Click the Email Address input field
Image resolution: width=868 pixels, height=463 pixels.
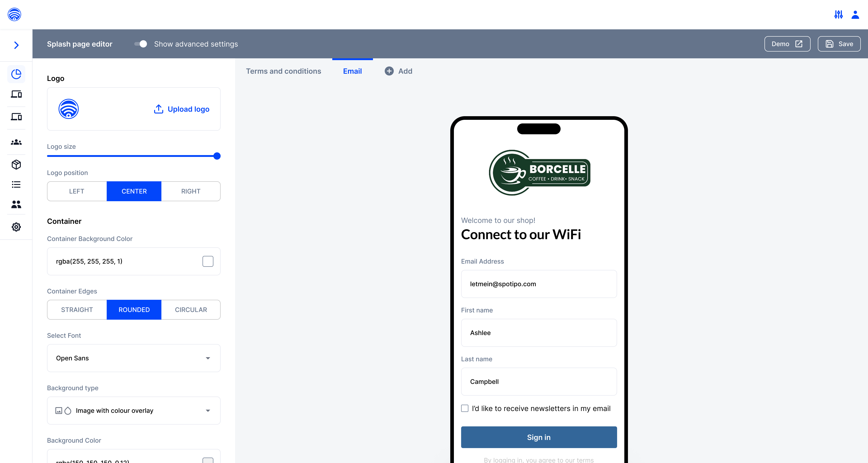pos(538,283)
